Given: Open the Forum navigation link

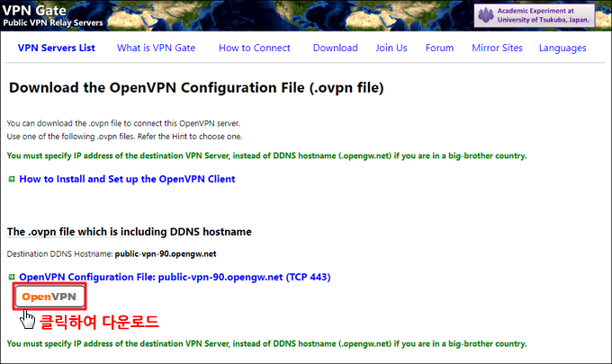Looking at the screenshot, I should 439,48.
